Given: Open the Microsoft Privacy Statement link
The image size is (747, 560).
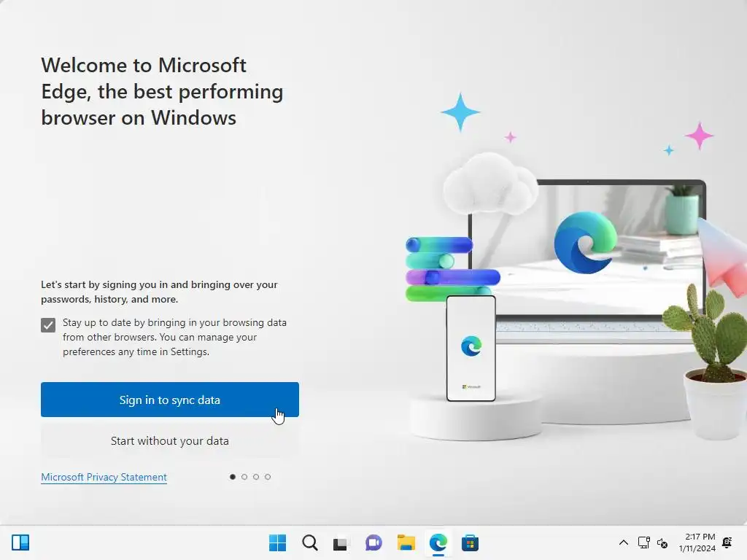Looking at the screenshot, I should pyautogui.click(x=104, y=477).
